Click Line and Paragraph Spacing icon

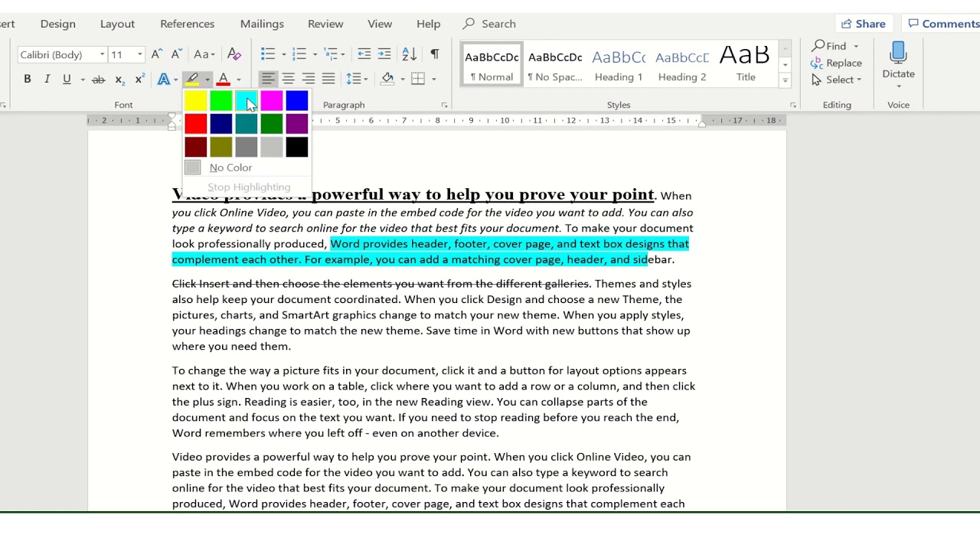353,79
